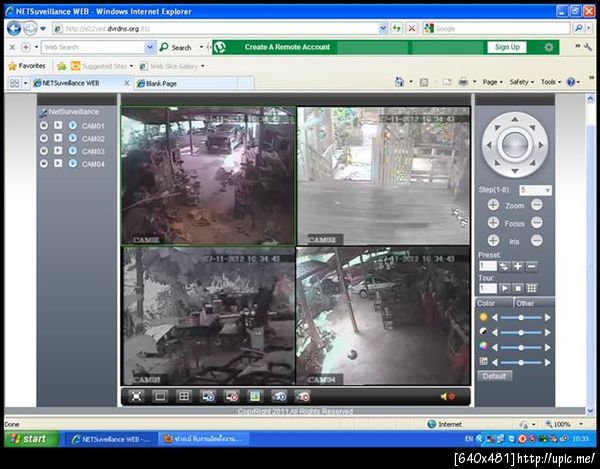Toggle CAM01 record circle

pos(43,126)
